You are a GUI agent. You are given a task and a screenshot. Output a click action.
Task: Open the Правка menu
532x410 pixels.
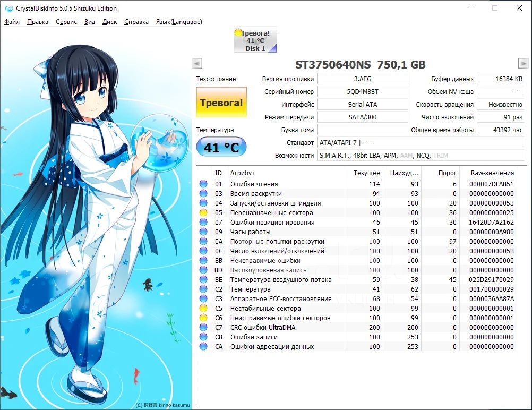(37, 22)
